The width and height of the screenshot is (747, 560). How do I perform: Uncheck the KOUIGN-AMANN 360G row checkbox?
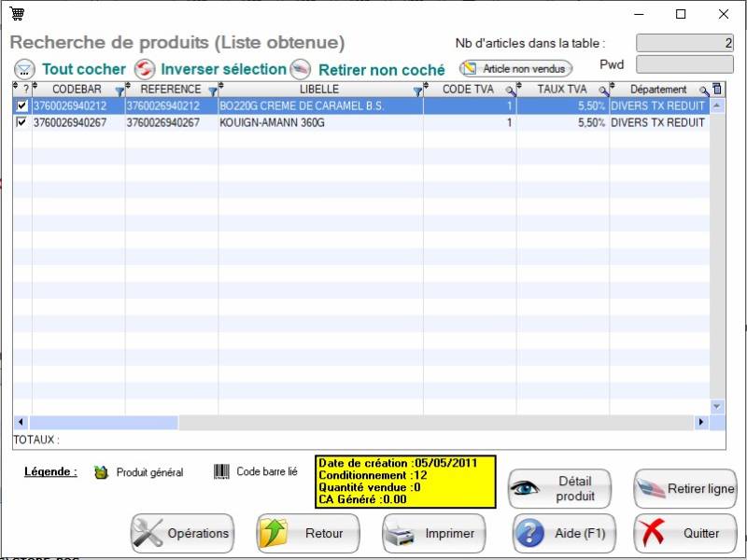(x=22, y=122)
